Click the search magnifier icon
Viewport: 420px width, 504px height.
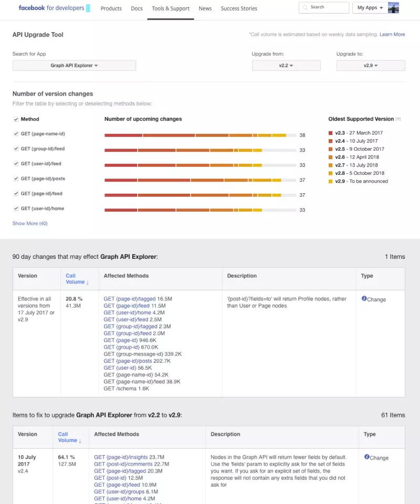(306, 7)
